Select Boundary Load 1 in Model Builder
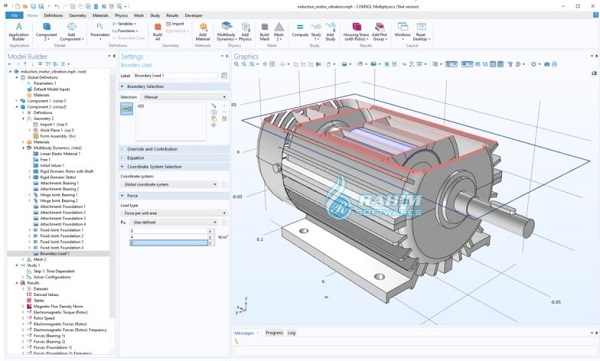The height and width of the screenshot is (361, 600). 54,253
